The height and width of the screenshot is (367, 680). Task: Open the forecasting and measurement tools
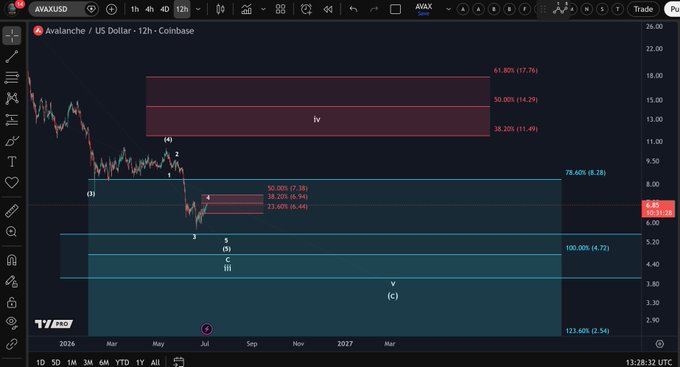click(x=12, y=119)
